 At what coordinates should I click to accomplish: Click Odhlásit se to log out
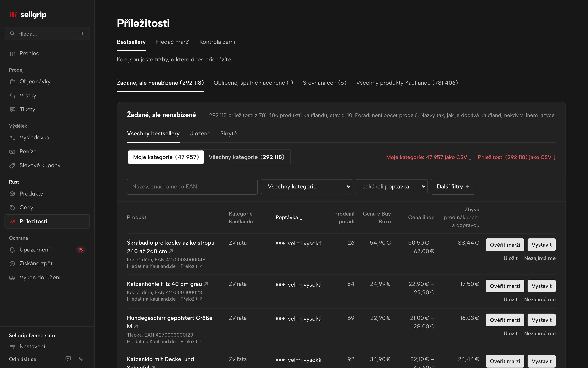(x=23, y=359)
